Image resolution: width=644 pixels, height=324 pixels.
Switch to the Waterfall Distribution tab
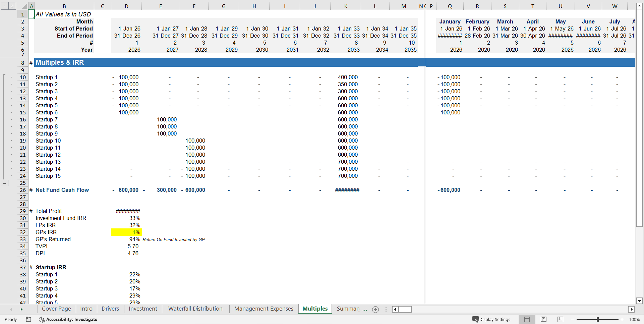click(x=195, y=309)
